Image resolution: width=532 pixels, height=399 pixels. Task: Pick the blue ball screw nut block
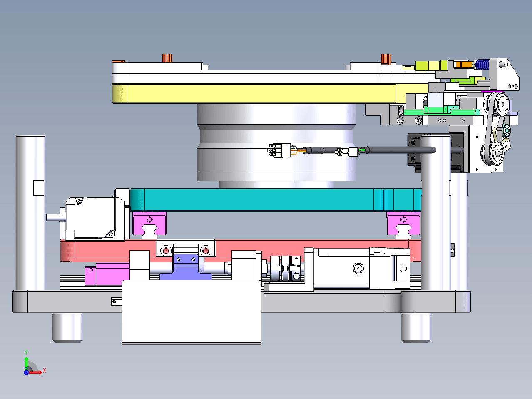click(x=186, y=267)
